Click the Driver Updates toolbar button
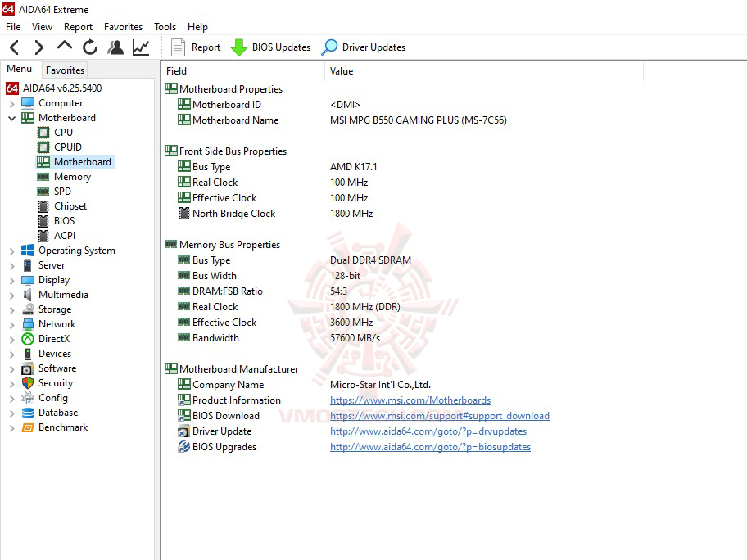747x560 pixels. (x=364, y=47)
